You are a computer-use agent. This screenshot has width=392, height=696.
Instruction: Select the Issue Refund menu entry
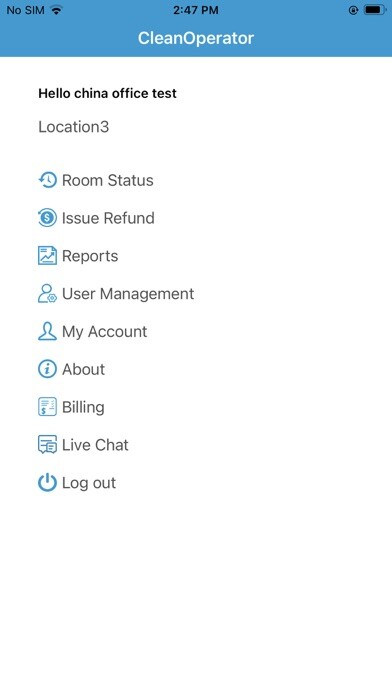108,218
